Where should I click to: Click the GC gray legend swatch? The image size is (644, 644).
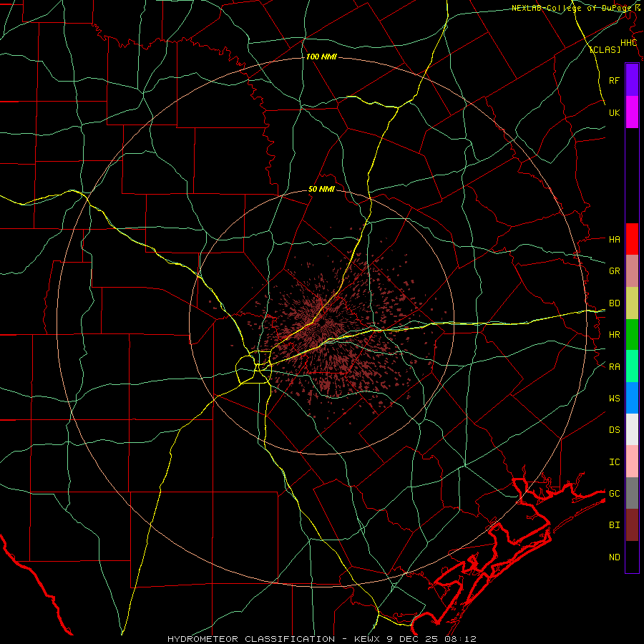632,493
